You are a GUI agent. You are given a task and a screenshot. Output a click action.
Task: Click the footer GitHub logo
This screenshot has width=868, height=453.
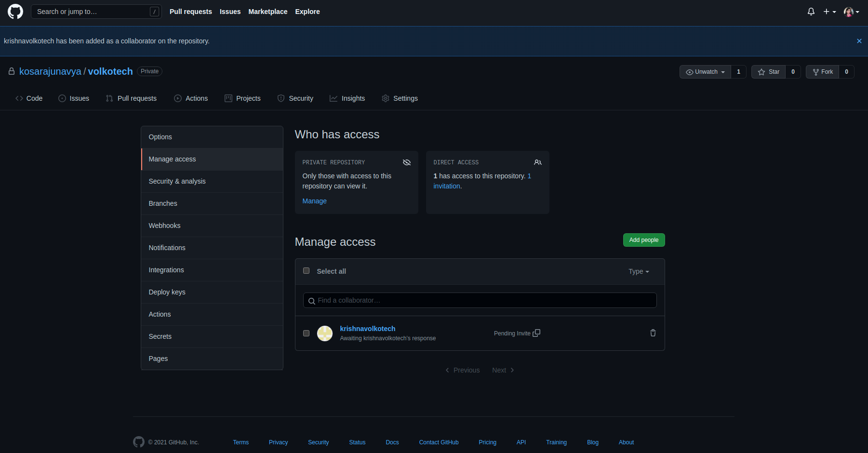coord(139,442)
